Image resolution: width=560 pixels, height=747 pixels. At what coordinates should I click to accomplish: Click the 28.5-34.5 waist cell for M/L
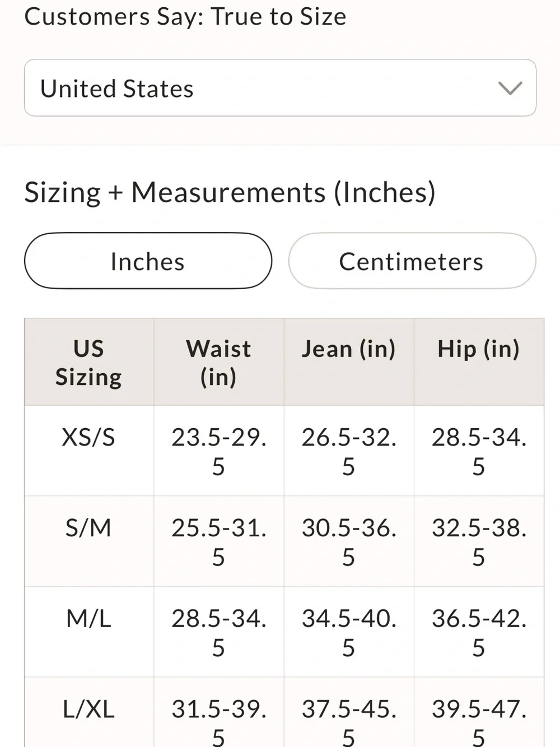click(219, 632)
